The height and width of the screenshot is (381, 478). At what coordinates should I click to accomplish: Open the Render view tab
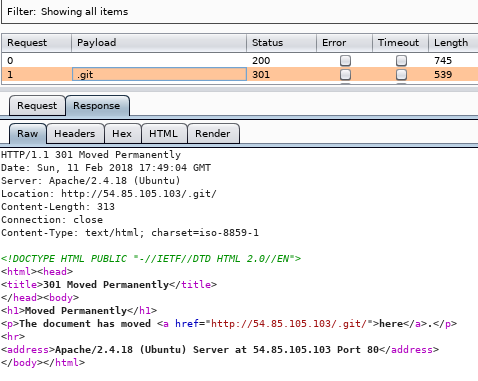(x=213, y=134)
